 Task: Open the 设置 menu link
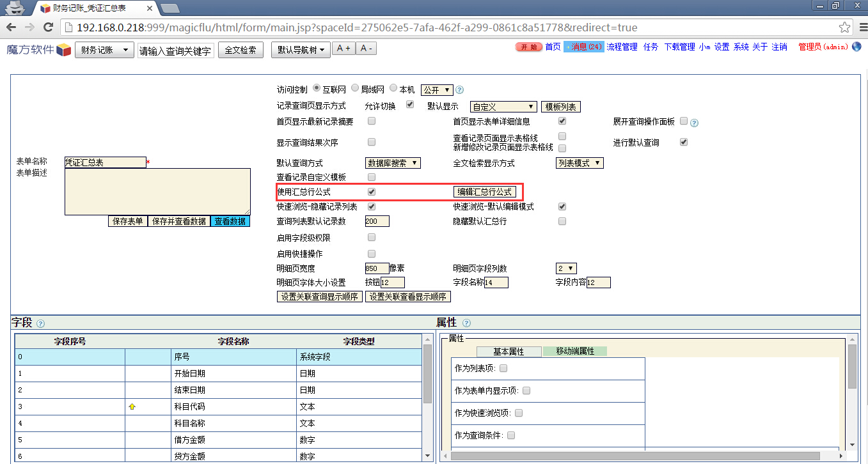click(x=722, y=47)
